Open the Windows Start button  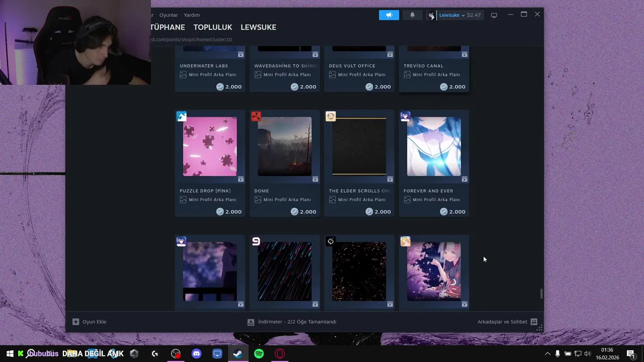click(10, 354)
